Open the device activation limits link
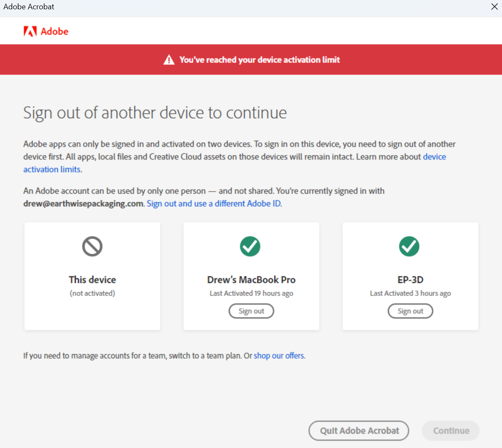Screen dimensions: 502x448 [x=52, y=169]
